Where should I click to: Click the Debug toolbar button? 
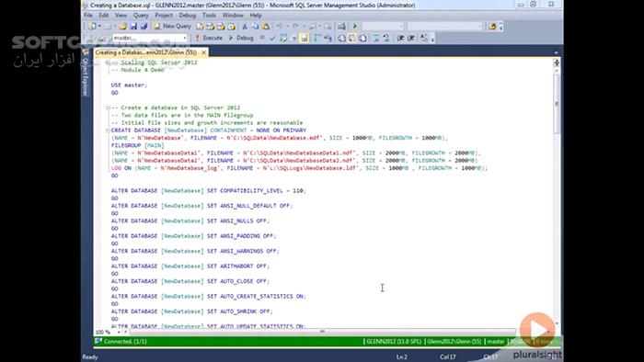click(x=241, y=38)
